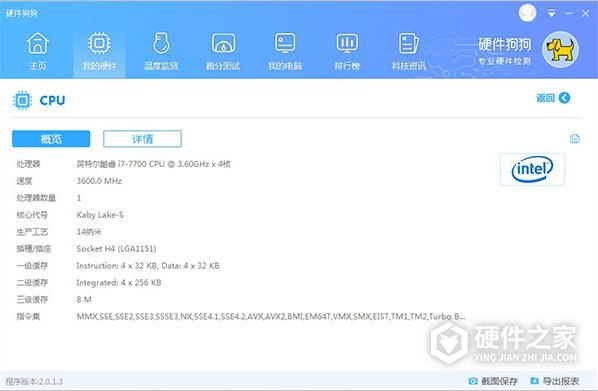The height and width of the screenshot is (391, 598).
Task: Click the small copy icon below 返回
Action: pyautogui.click(x=575, y=139)
